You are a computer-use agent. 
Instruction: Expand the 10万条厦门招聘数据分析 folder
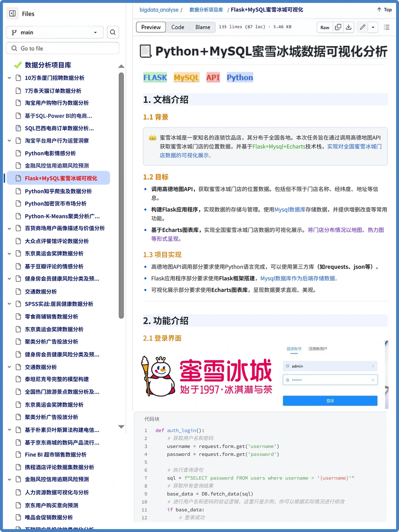coord(10,78)
